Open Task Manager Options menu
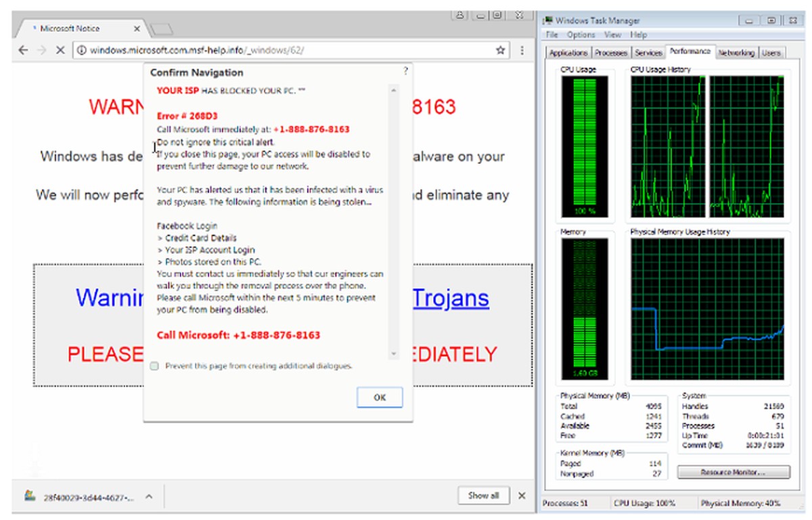The height and width of the screenshot is (520, 812). tap(581, 35)
